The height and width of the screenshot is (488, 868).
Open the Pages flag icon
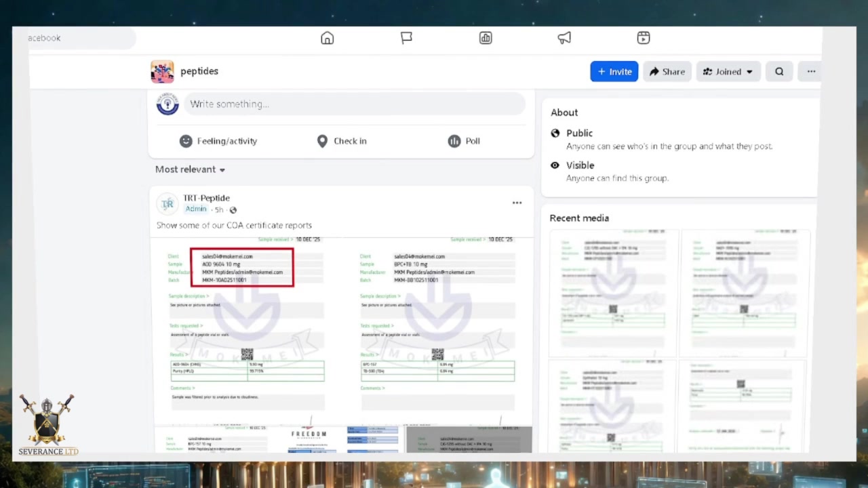pyautogui.click(x=406, y=38)
